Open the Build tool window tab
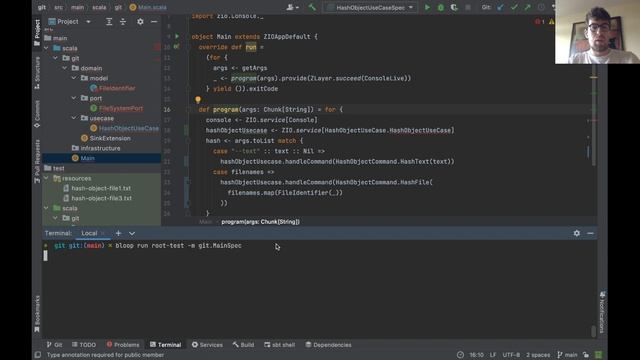The height and width of the screenshot is (360, 640). pos(243,344)
